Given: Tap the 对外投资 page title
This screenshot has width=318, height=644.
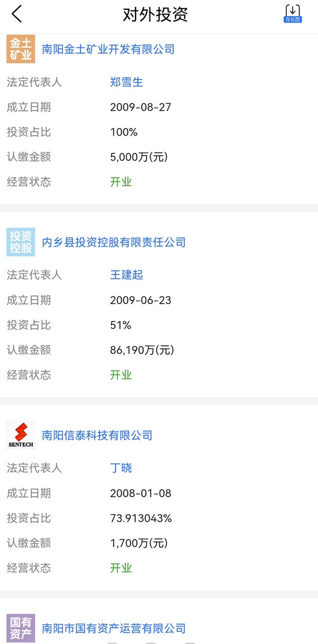Looking at the screenshot, I should pyautogui.click(x=155, y=14).
